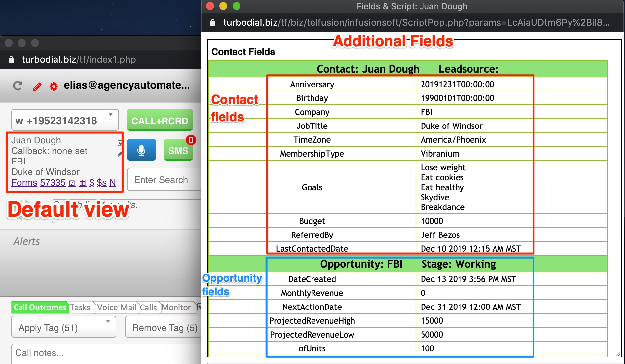This screenshot has height=364, width=625.
Task: Open the Apply Tag (51) dropdown
Action: pyautogui.click(x=64, y=327)
